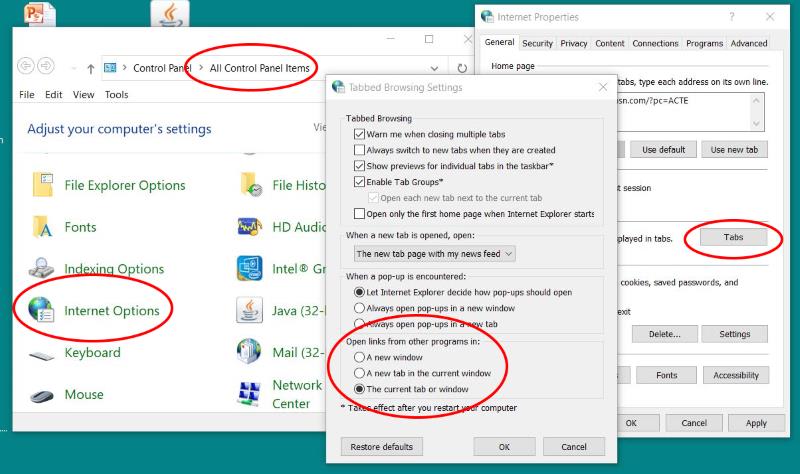Image resolution: width=800 pixels, height=474 pixels.
Task: Select A new tab in the current window
Action: tap(359, 373)
